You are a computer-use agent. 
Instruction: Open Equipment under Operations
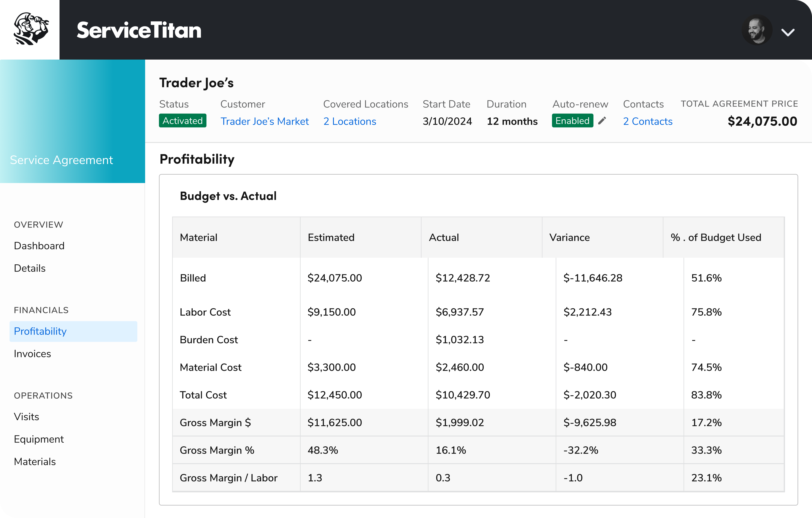pyautogui.click(x=39, y=439)
